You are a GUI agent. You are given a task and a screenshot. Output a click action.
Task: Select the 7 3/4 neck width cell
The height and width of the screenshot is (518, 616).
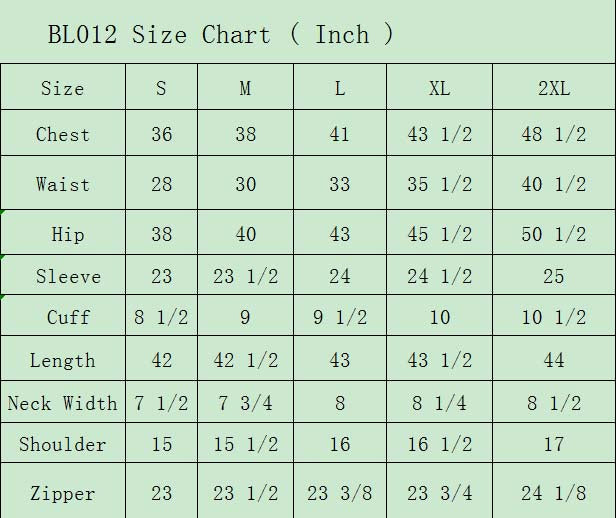coord(246,403)
